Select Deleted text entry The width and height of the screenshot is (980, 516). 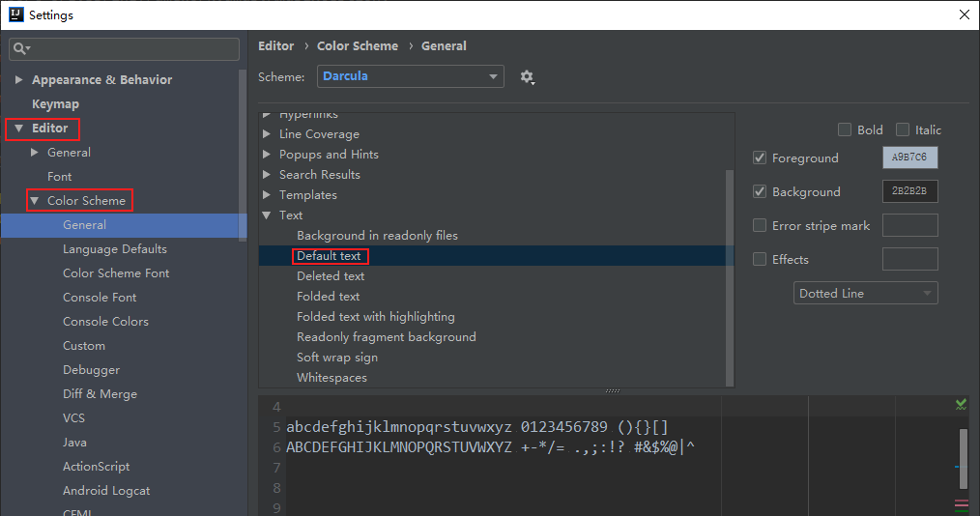coord(331,276)
